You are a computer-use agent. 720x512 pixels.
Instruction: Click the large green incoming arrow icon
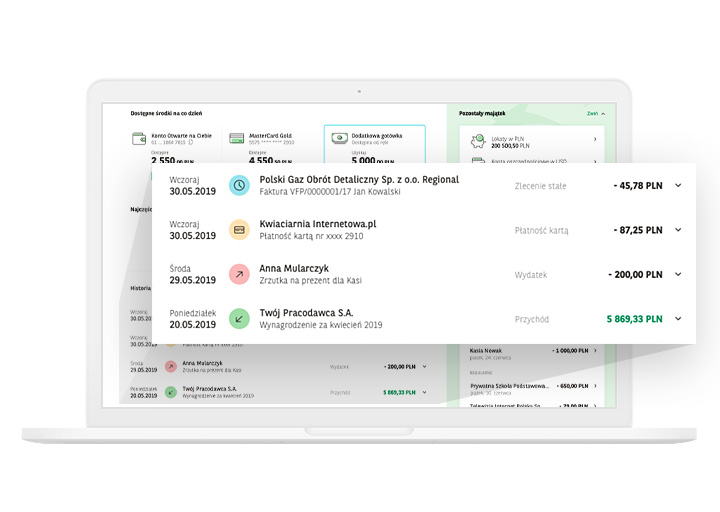[x=239, y=319]
